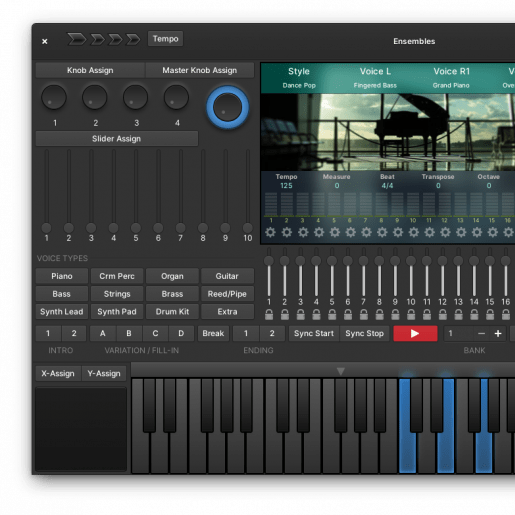Trigger Intro 1
The width and height of the screenshot is (515, 515).
click(48, 333)
